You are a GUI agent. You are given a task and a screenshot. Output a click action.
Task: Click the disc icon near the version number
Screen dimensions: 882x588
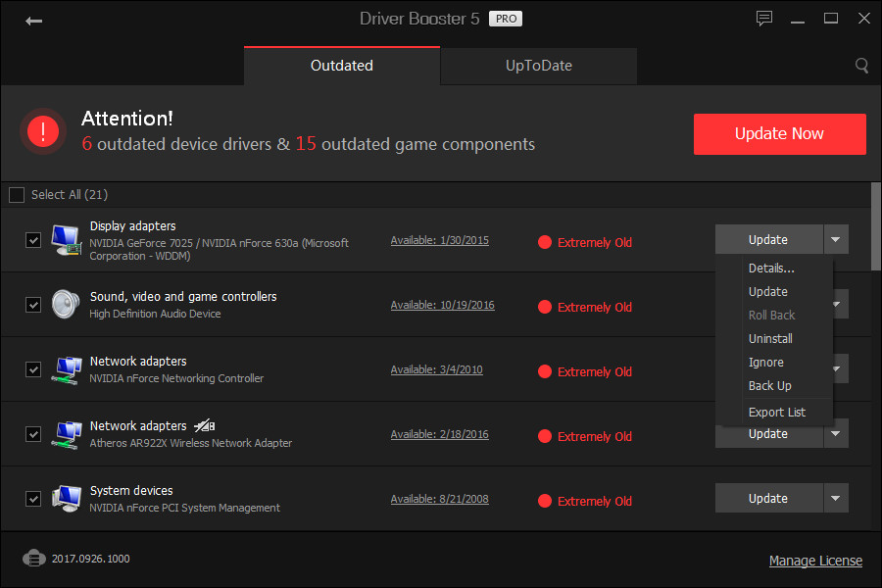point(34,558)
